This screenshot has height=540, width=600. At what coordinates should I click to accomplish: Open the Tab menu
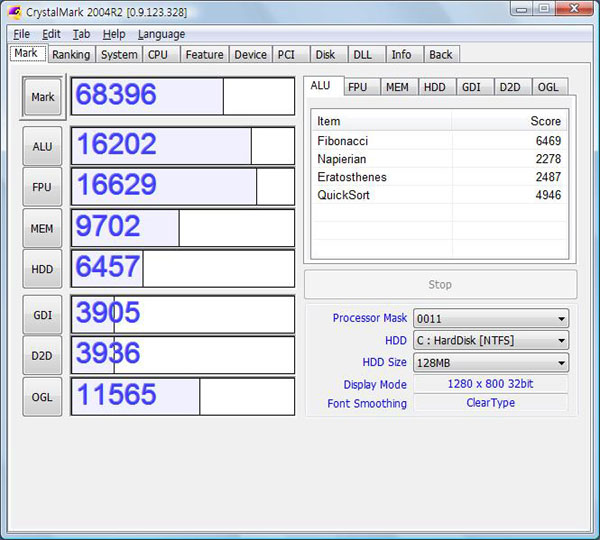(81, 34)
